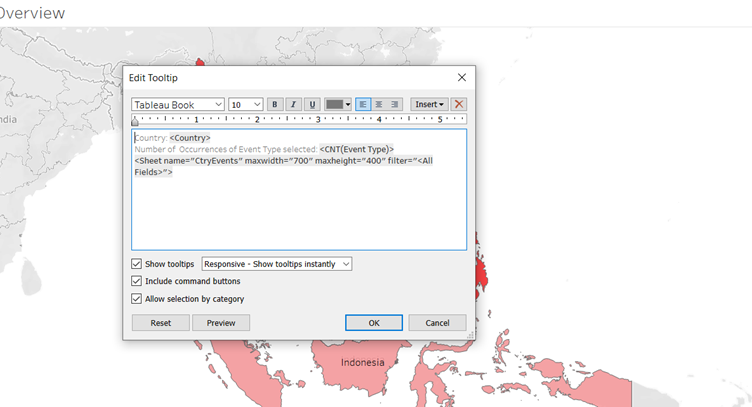Click the Preview button
This screenshot has height=407, width=752.
[x=221, y=323]
